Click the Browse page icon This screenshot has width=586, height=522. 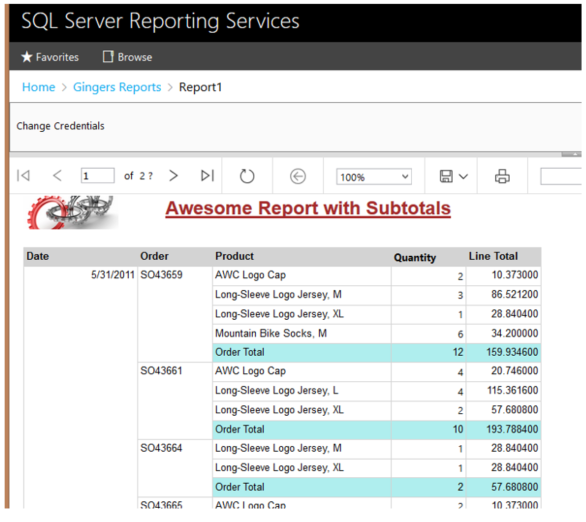click(108, 56)
